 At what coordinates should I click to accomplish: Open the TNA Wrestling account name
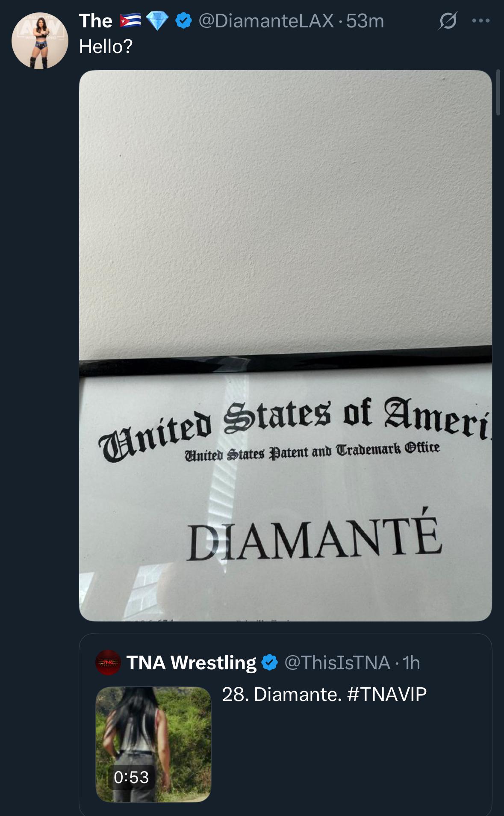[x=191, y=662]
